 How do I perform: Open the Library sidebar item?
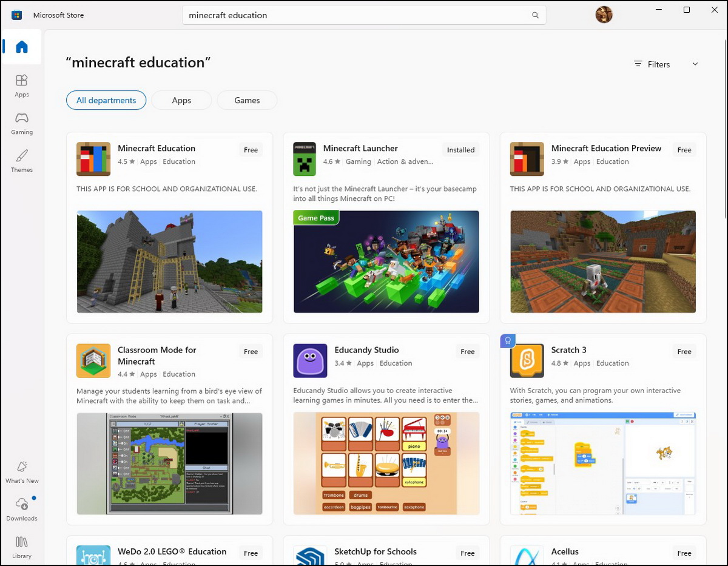point(22,547)
